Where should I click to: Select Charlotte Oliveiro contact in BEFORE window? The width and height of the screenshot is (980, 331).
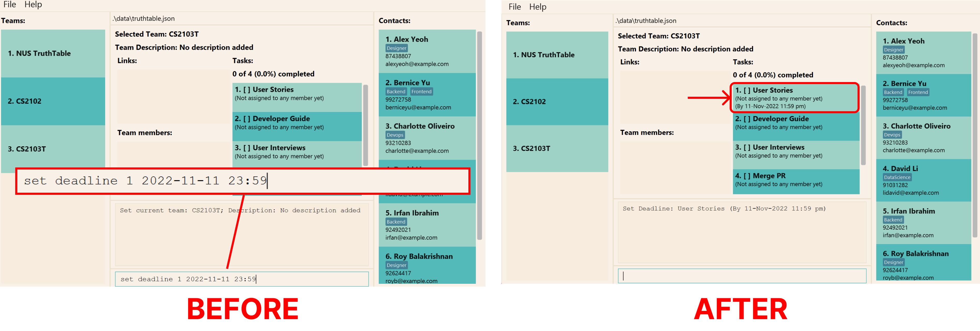[427, 138]
